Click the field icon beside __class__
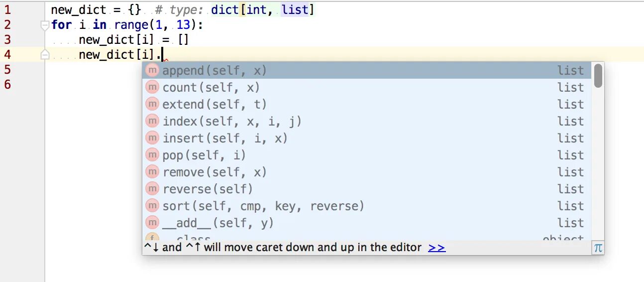The image size is (644, 282). click(x=152, y=238)
